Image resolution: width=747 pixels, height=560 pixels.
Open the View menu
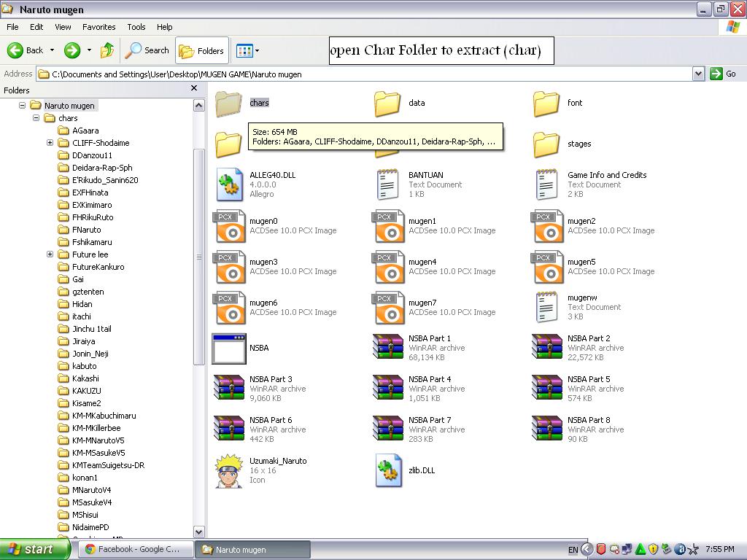pos(63,27)
